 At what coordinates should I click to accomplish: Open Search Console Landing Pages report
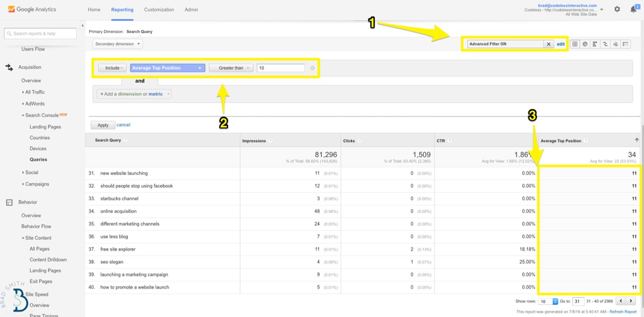45,127
